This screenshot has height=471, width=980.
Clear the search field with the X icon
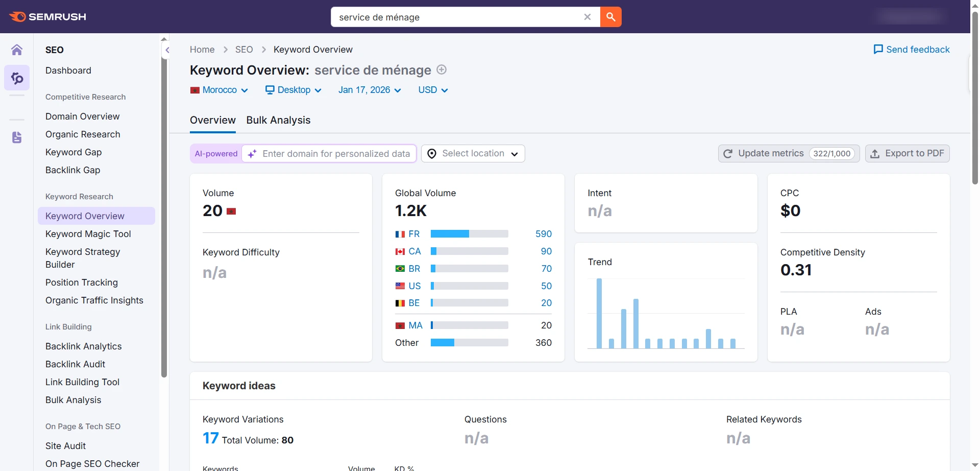point(587,16)
